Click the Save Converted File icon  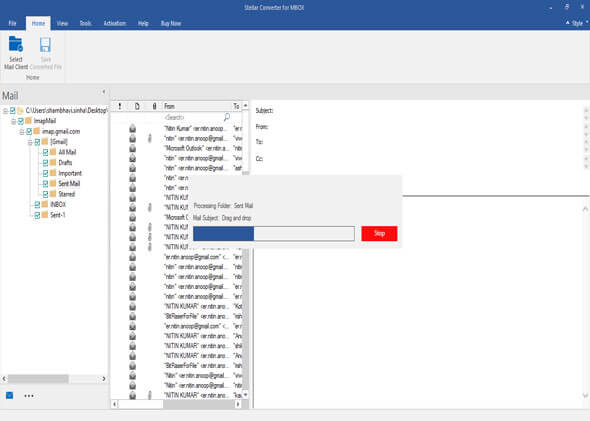[45, 45]
